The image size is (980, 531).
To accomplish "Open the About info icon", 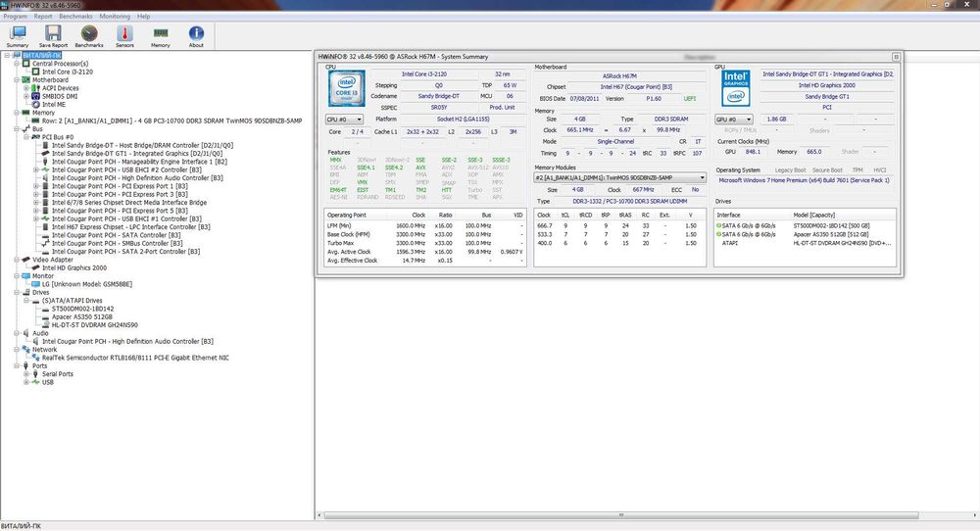I will [x=196, y=36].
